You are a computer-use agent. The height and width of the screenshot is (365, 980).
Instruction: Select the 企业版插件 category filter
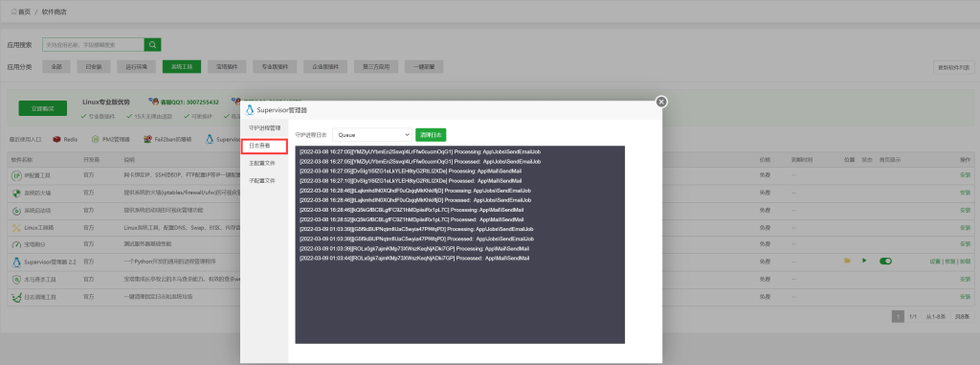[325, 66]
